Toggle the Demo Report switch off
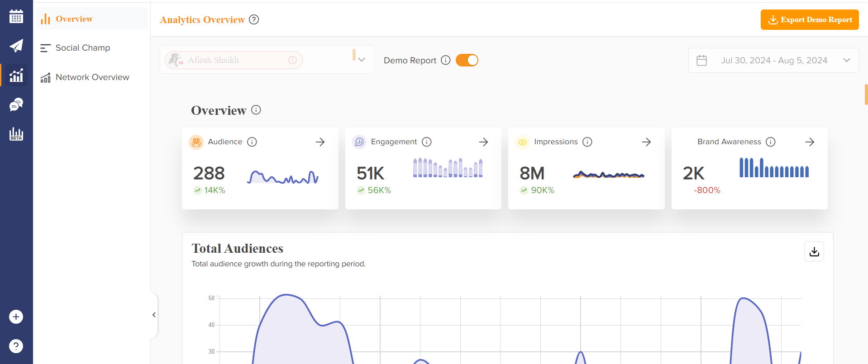 (467, 60)
